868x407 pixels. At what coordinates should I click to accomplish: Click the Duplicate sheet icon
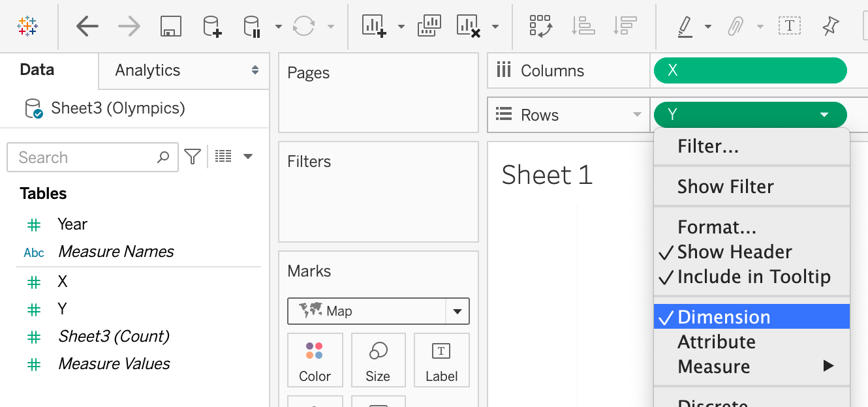[428, 26]
